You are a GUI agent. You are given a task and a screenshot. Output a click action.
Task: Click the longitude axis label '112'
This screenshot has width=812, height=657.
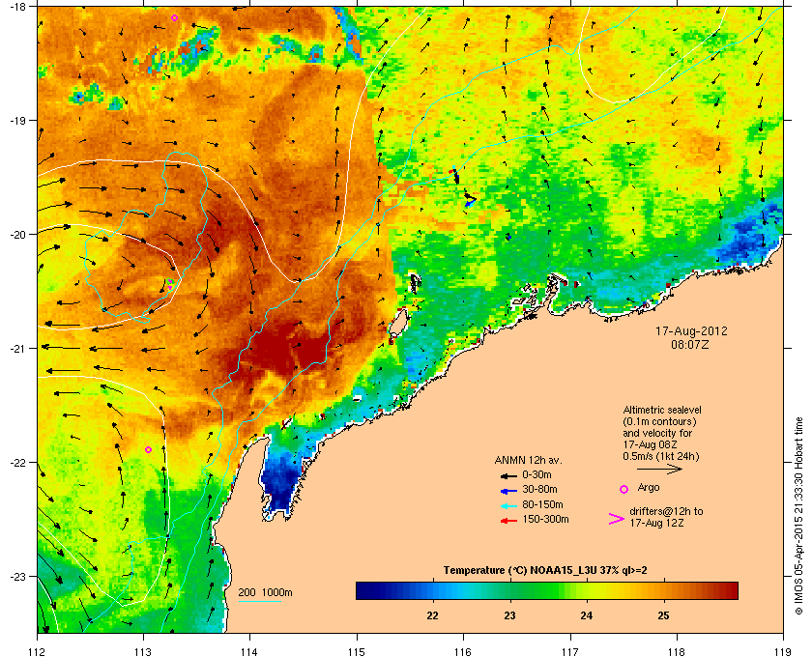38,652
